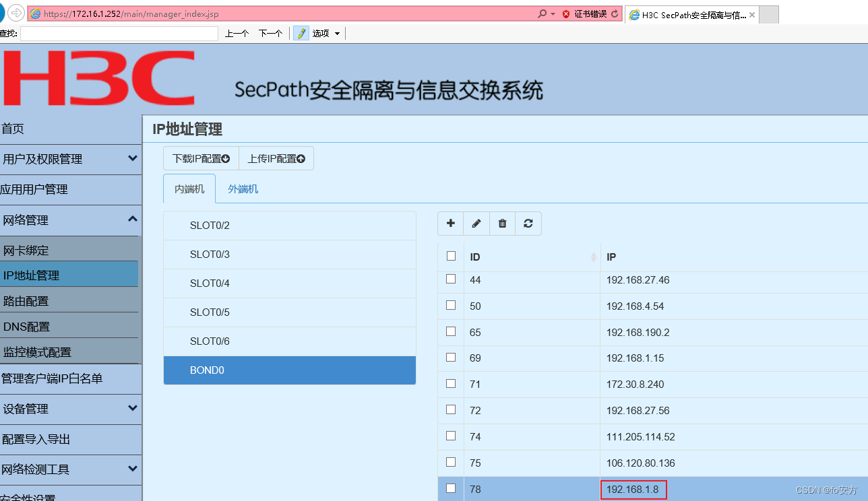
Task: Open the 选项 dropdown in find bar
Action: [326, 33]
